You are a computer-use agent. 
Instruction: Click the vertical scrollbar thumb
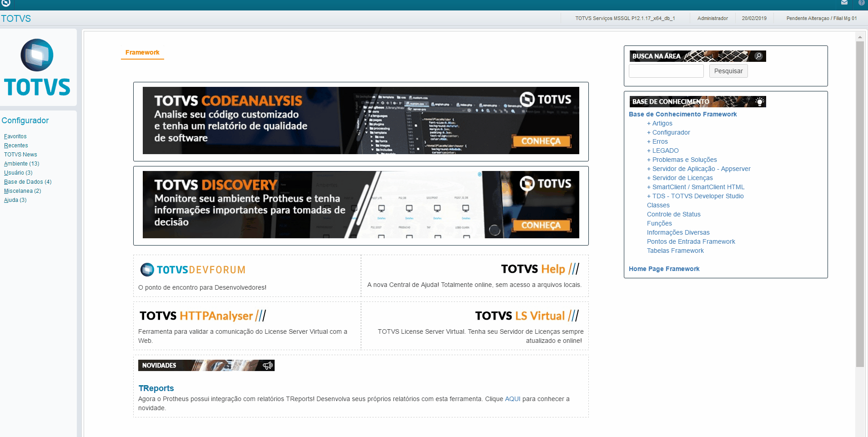click(859, 204)
